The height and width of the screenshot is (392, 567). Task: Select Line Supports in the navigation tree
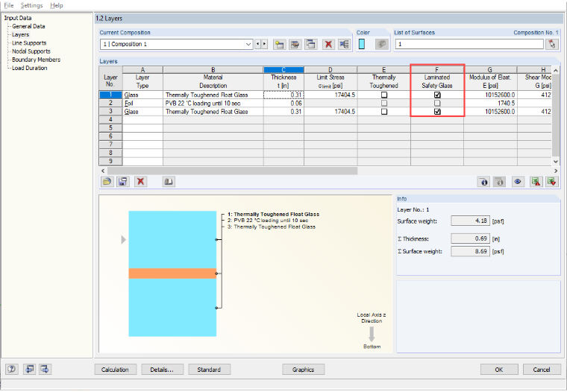29,43
